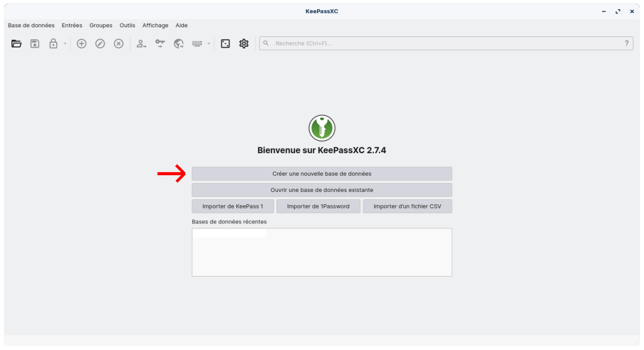Viewport: 644px width, 350px height.
Task: Click the delete entry X icon
Action: [x=119, y=43]
